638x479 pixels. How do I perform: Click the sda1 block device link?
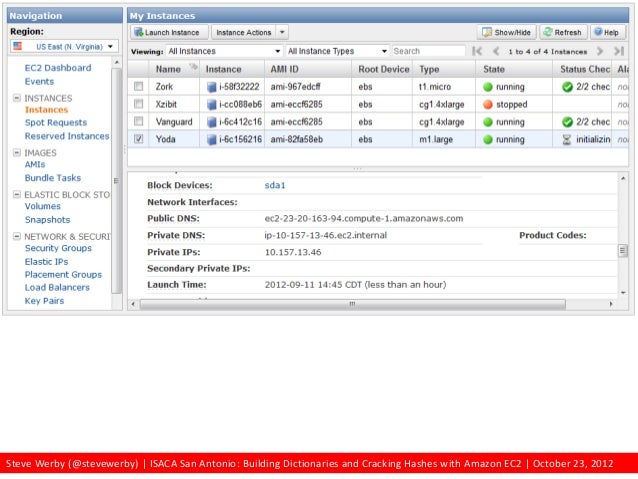[x=275, y=186]
